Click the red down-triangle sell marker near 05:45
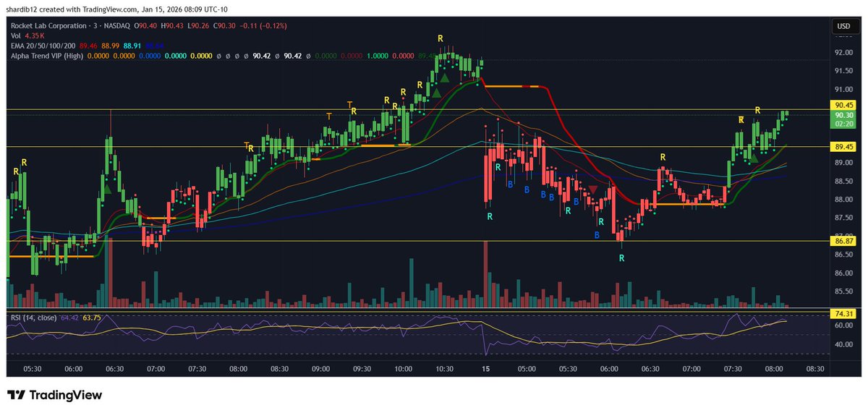868x413 pixels. (593, 190)
